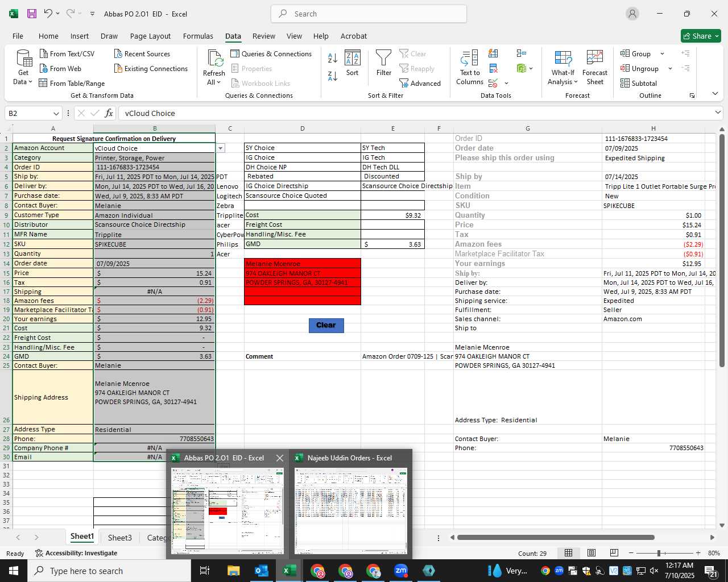
Task: Sort A to Z ascending
Action: point(333,58)
